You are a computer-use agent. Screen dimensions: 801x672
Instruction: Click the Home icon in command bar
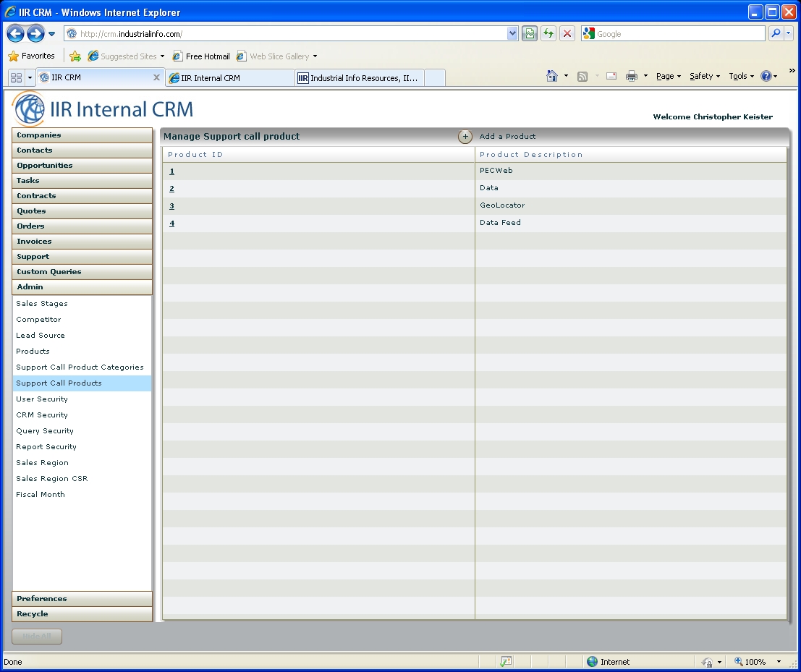pyautogui.click(x=552, y=76)
